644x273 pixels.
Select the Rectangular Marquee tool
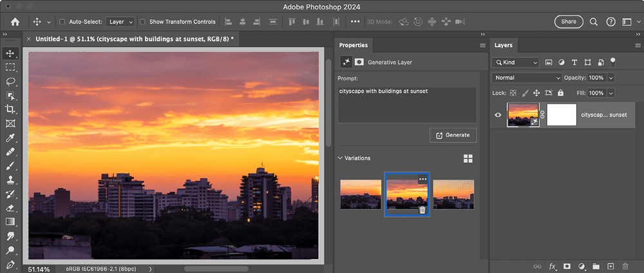tap(10, 68)
